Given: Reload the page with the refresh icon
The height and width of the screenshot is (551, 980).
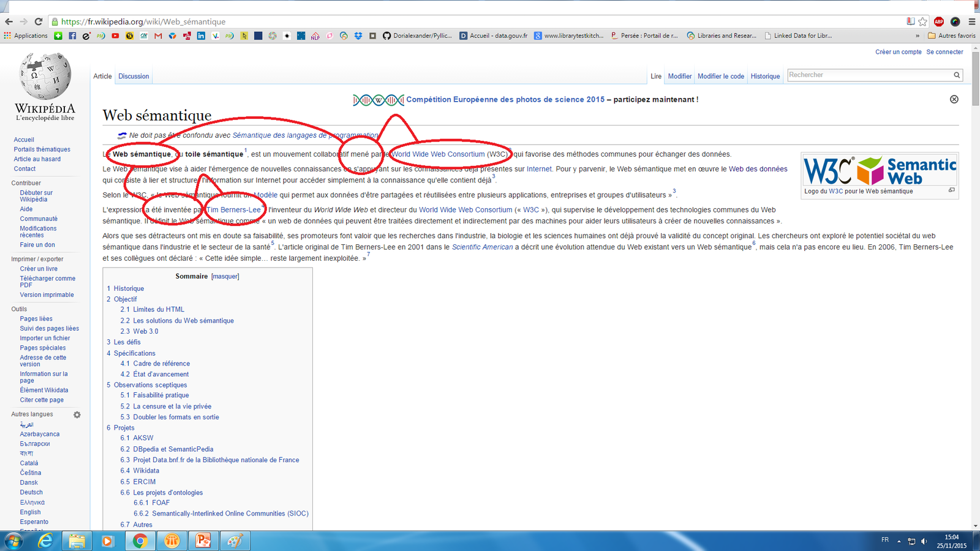Looking at the screenshot, I should point(38,21).
